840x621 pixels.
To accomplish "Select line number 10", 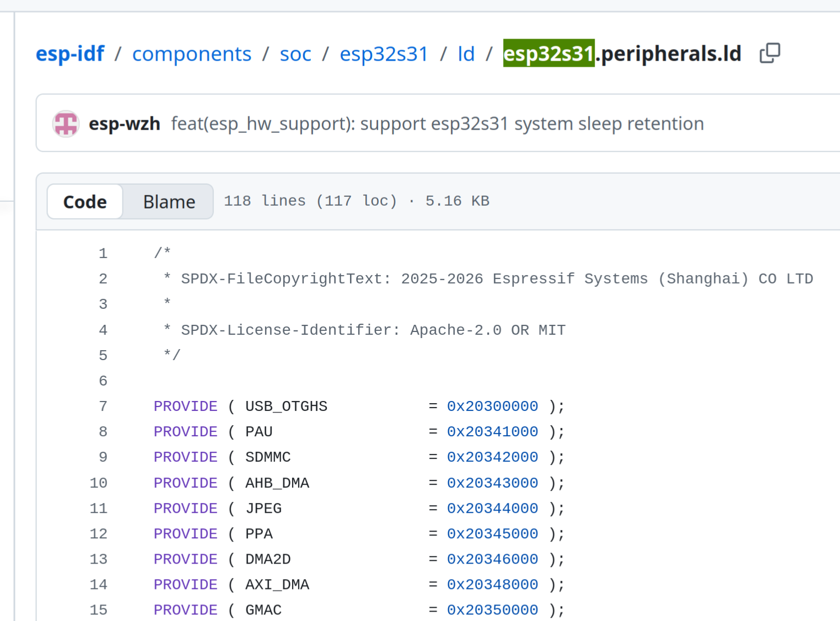I will (99, 483).
